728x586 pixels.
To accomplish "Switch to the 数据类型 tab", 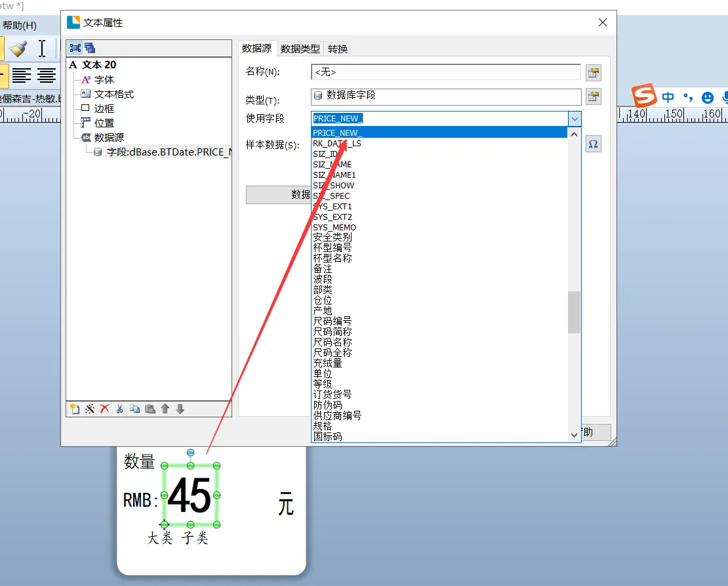I will [x=300, y=49].
